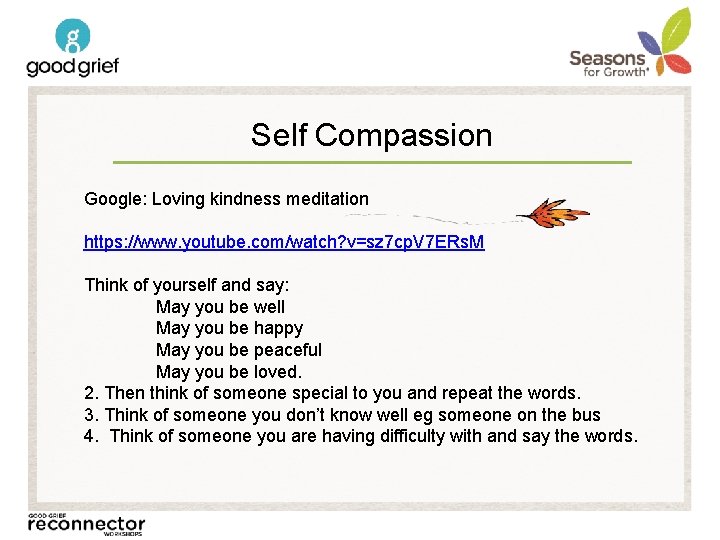This screenshot has width=720, height=540.
Task: Click the 'May you be loved' line
Action: click(229, 371)
